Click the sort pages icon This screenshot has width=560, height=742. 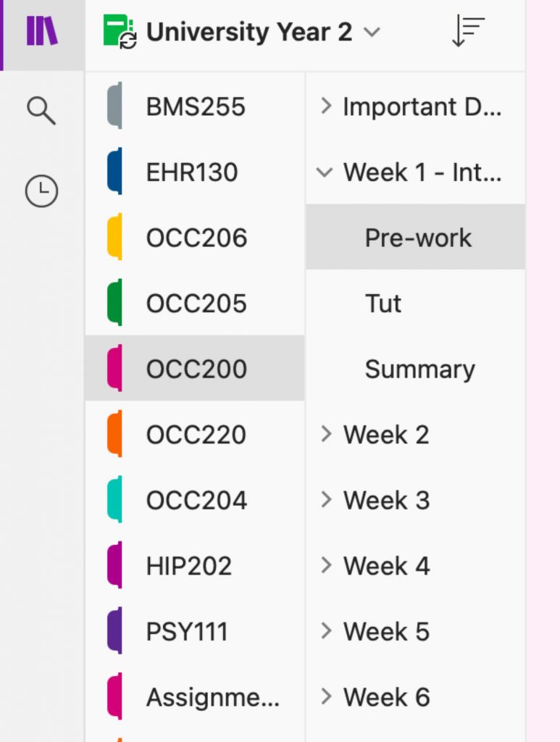click(468, 32)
